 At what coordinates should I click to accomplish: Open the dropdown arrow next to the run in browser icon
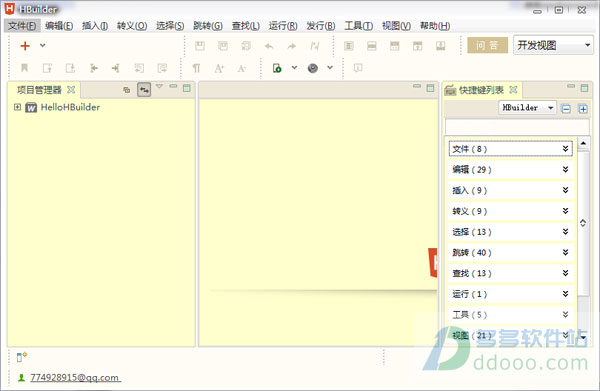click(294, 68)
